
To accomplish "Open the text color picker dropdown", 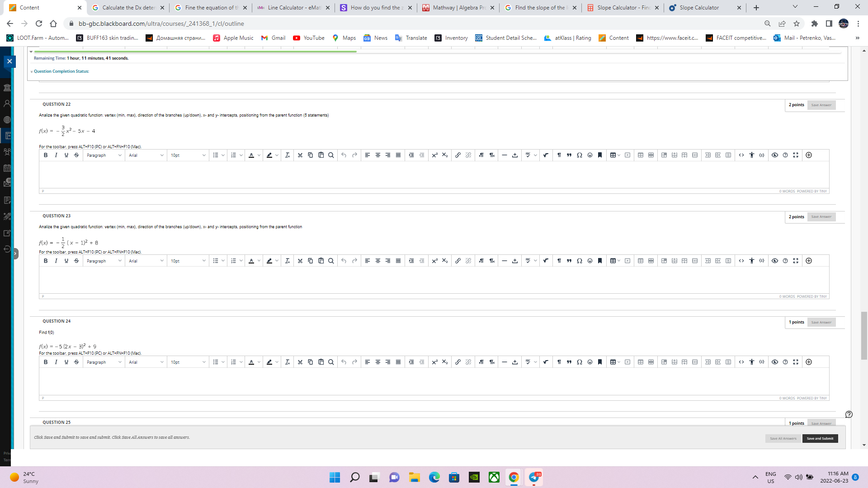I will (x=259, y=155).
